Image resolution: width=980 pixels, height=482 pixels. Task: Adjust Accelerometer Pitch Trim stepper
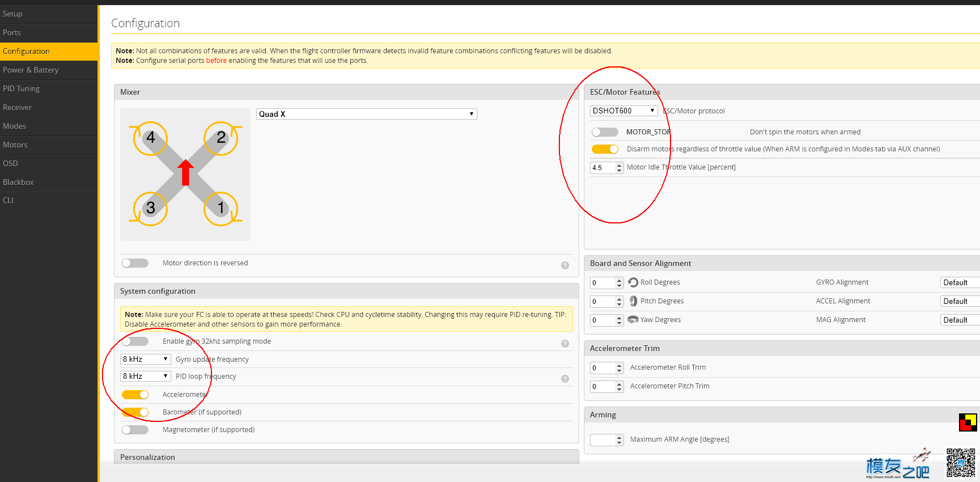[x=619, y=387]
